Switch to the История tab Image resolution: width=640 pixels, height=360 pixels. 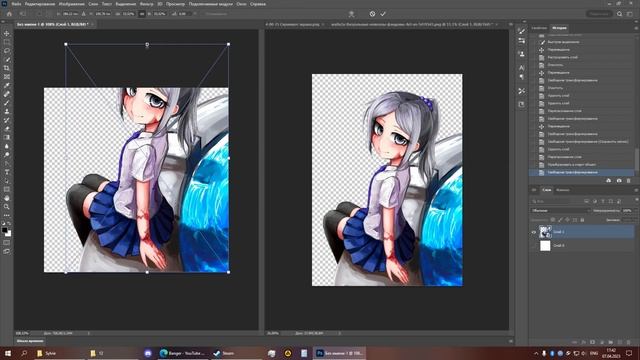559,28
